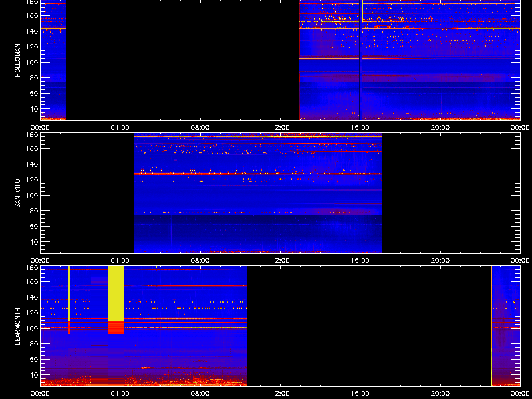Click the 04:00 time label under Holloman panel

pos(120,128)
